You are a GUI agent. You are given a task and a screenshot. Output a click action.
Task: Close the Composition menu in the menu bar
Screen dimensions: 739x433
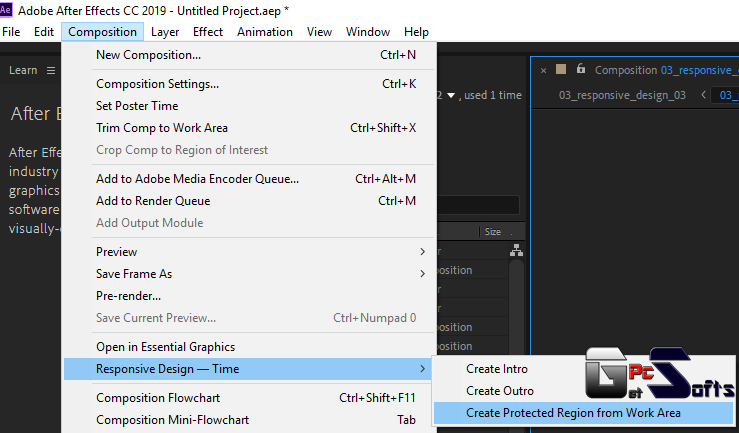[102, 32]
